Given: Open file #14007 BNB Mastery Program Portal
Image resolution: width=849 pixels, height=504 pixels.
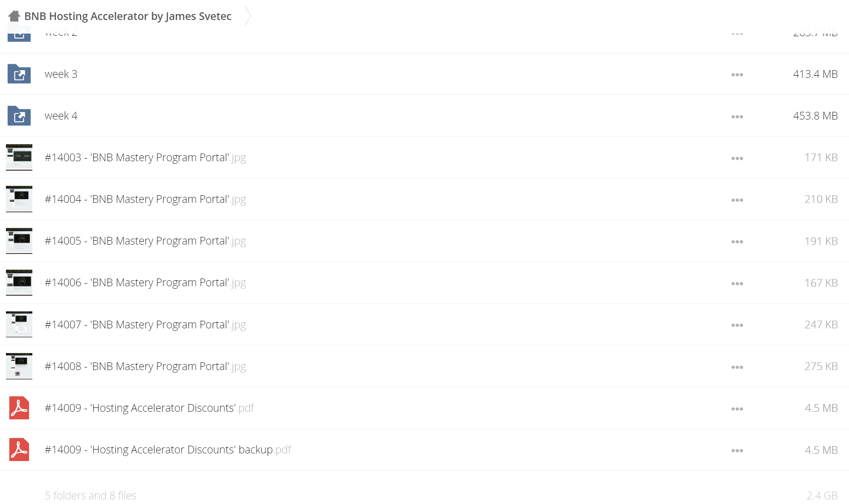Looking at the screenshot, I should tap(145, 325).
